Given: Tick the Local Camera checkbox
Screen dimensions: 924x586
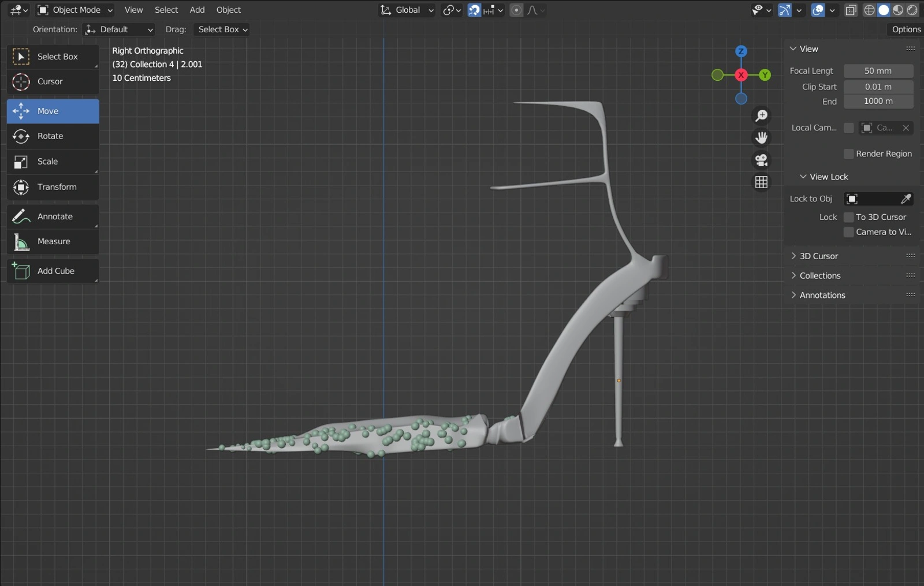Looking at the screenshot, I should point(848,128).
